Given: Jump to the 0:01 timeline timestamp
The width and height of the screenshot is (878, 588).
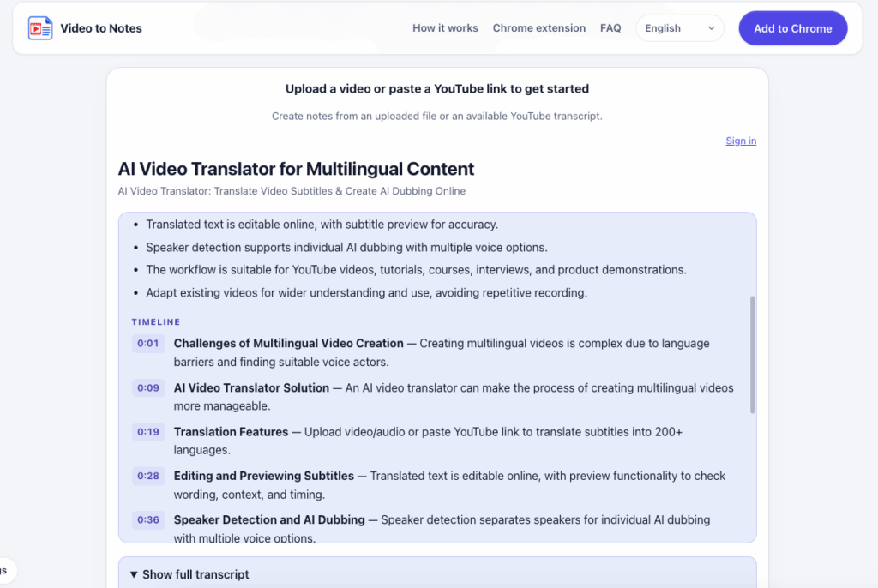Looking at the screenshot, I should point(148,343).
